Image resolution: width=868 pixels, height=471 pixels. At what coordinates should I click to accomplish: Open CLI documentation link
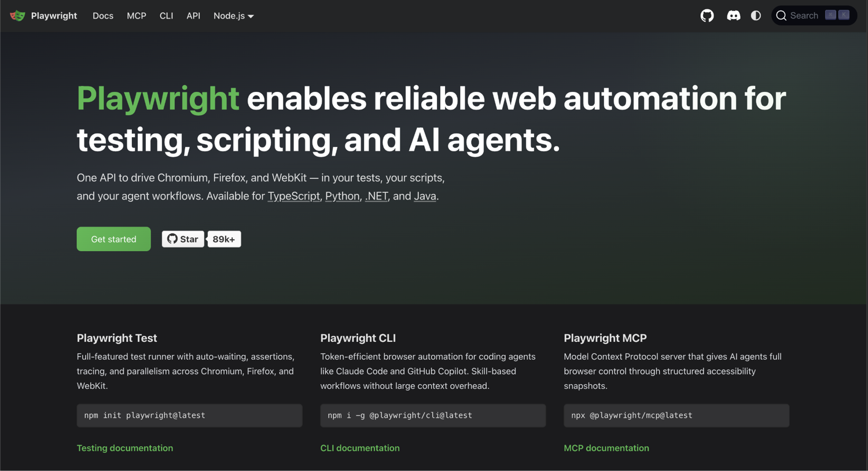(360, 448)
